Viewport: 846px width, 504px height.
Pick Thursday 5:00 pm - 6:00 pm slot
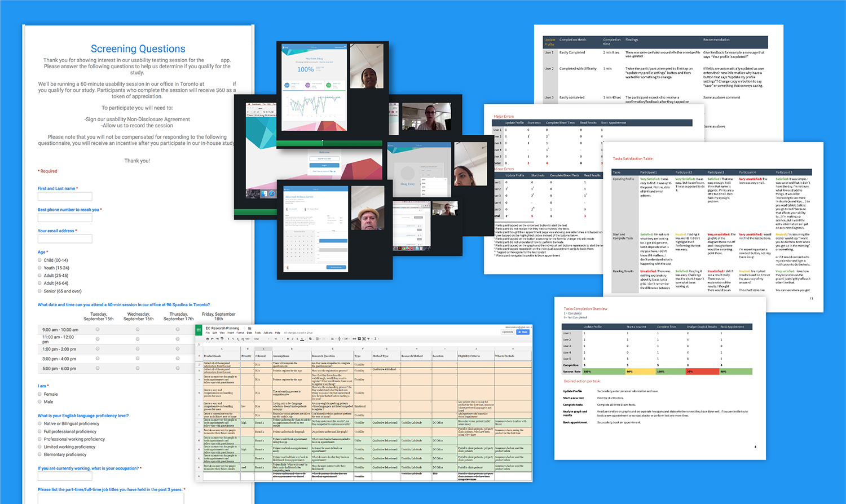(177, 368)
